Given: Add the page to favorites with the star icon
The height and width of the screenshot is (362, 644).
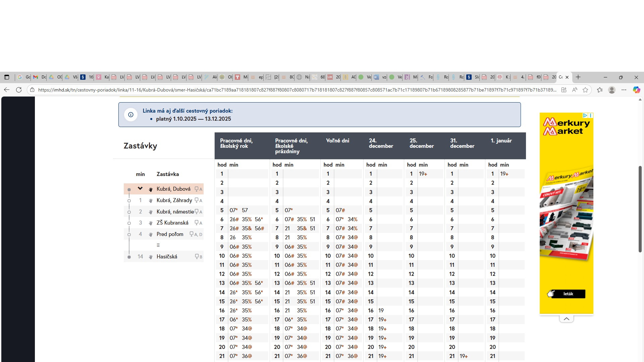Looking at the screenshot, I should (x=585, y=90).
